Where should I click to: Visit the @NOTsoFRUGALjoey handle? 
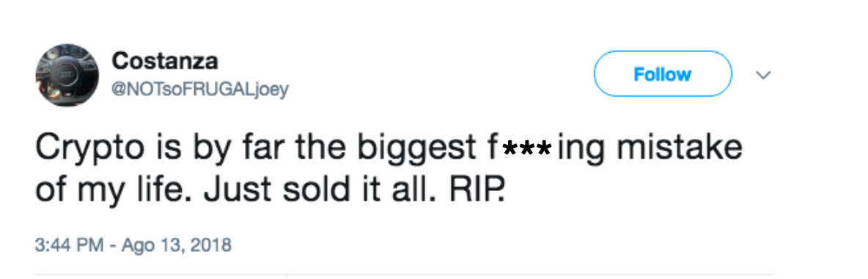(200, 90)
